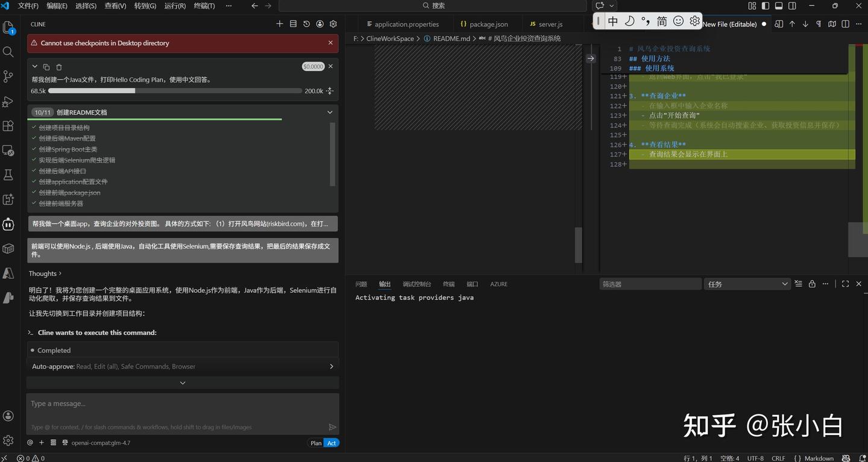The height and width of the screenshot is (462, 868).
Task: Open the 终端(T) menu
Action: click(204, 6)
